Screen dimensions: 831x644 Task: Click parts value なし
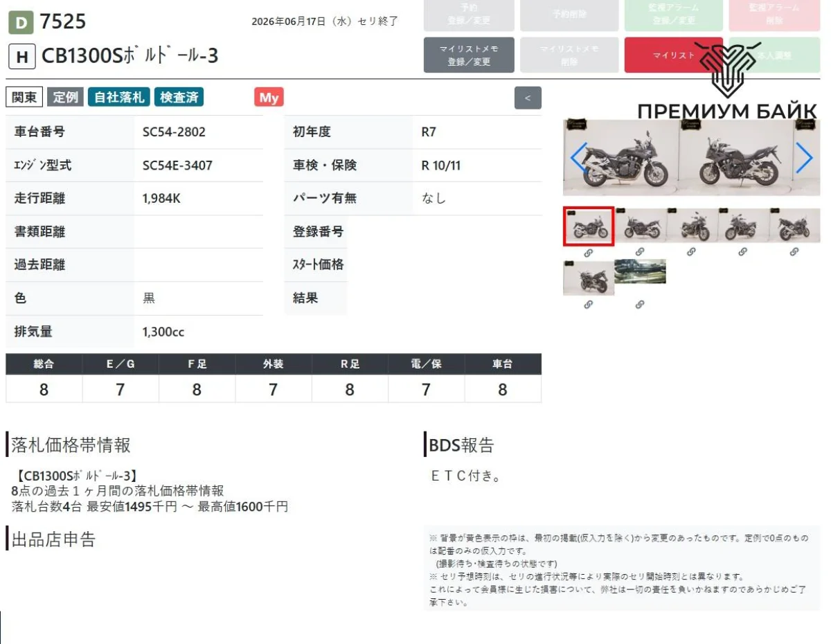tap(434, 199)
